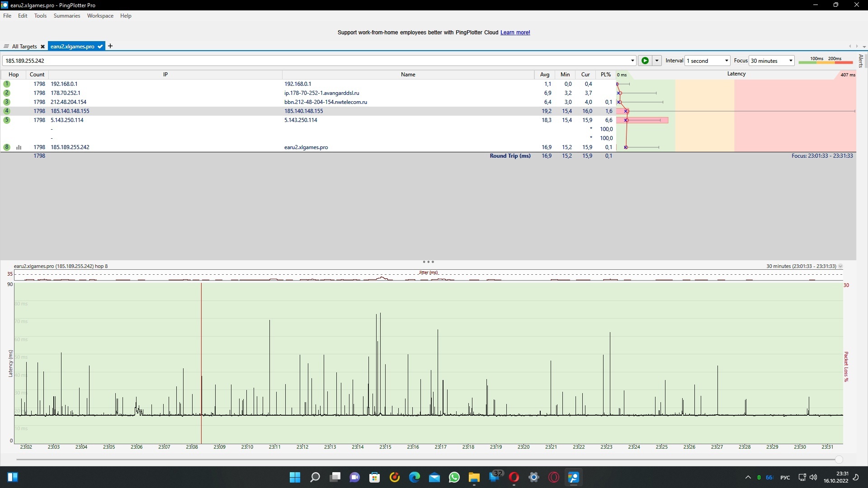The height and width of the screenshot is (488, 868).
Task: Click the Focus 23:01:33 - 23:31:33 label
Action: pyautogui.click(x=822, y=156)
